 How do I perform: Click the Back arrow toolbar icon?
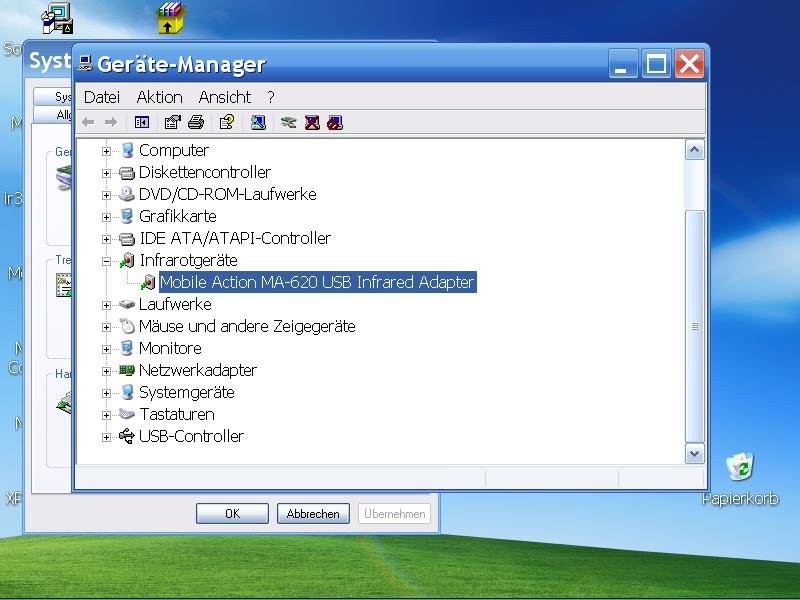coord(88,122)
